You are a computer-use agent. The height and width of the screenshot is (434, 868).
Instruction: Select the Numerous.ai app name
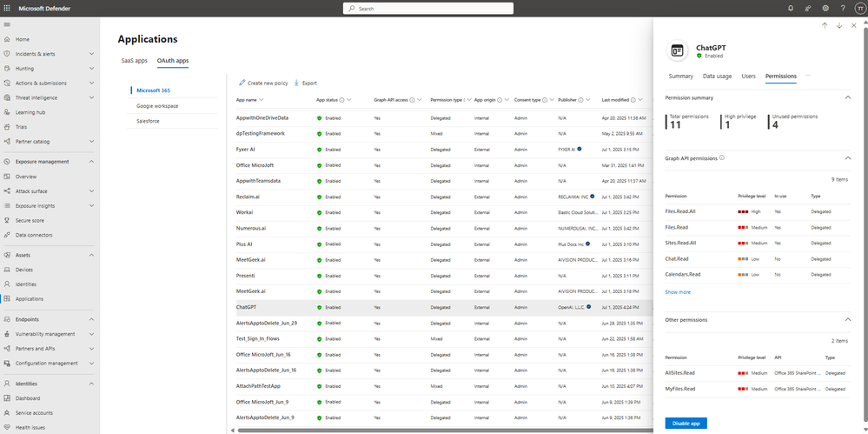pos(251,228)
